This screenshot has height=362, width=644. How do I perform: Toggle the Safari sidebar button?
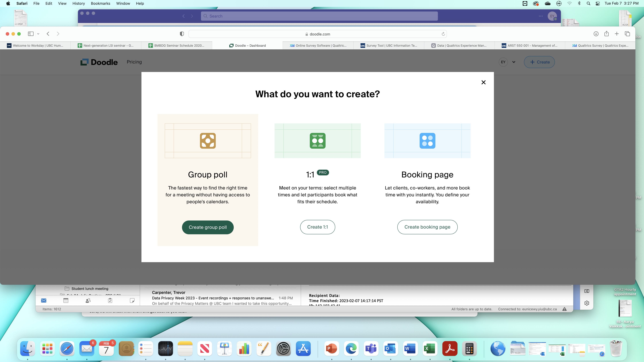[31, 34]
